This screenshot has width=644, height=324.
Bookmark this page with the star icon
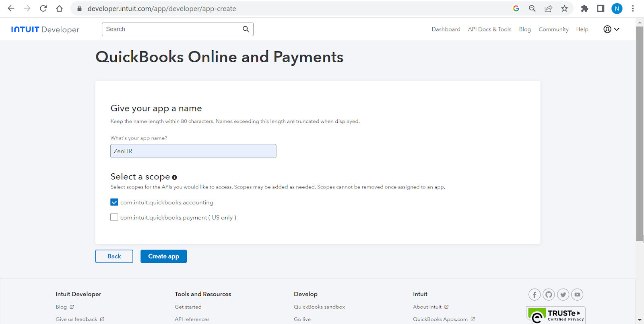pyautogui.click(x=564, y=8)
